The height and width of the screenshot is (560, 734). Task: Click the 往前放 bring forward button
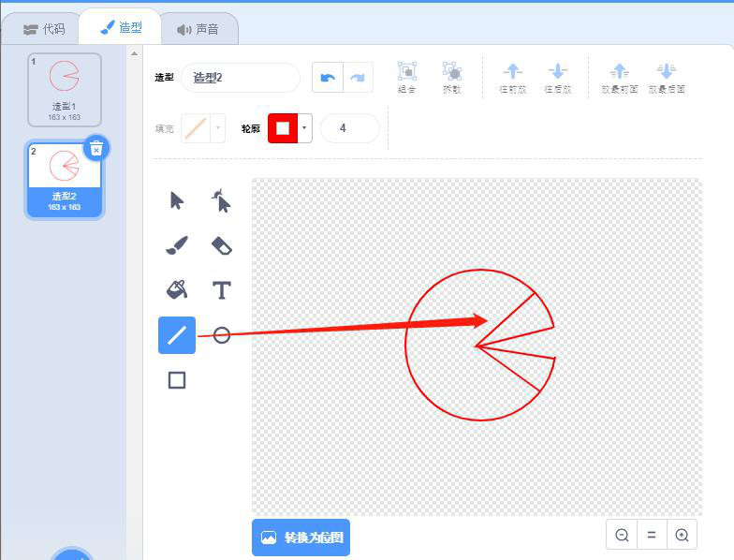512,78
